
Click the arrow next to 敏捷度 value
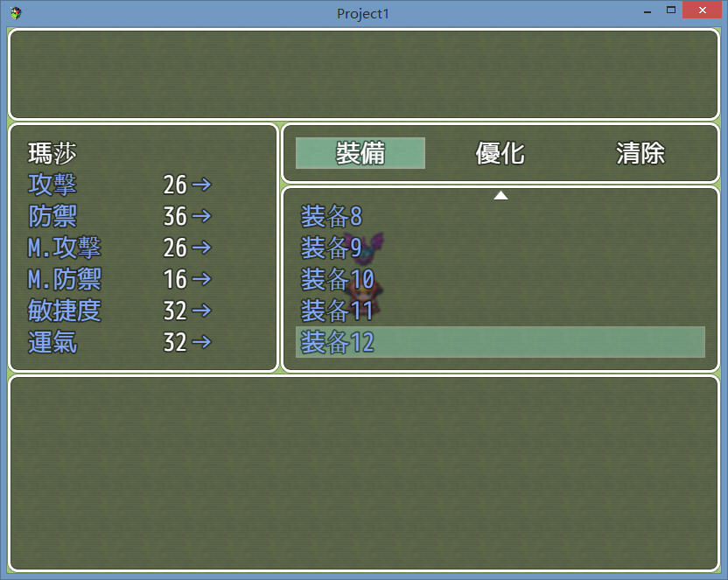202,311
